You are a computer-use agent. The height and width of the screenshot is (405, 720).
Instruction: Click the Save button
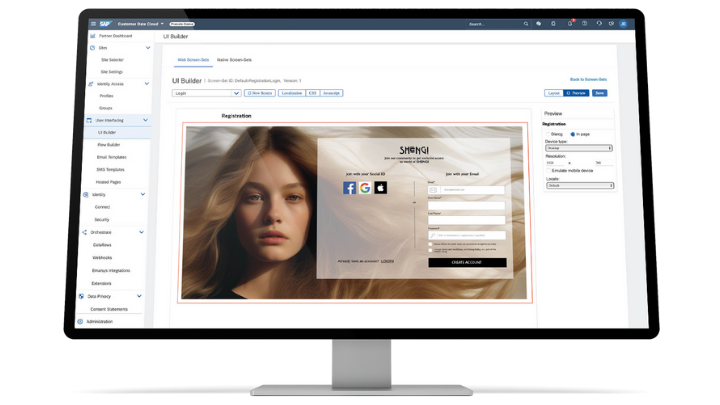coord(599,93)
